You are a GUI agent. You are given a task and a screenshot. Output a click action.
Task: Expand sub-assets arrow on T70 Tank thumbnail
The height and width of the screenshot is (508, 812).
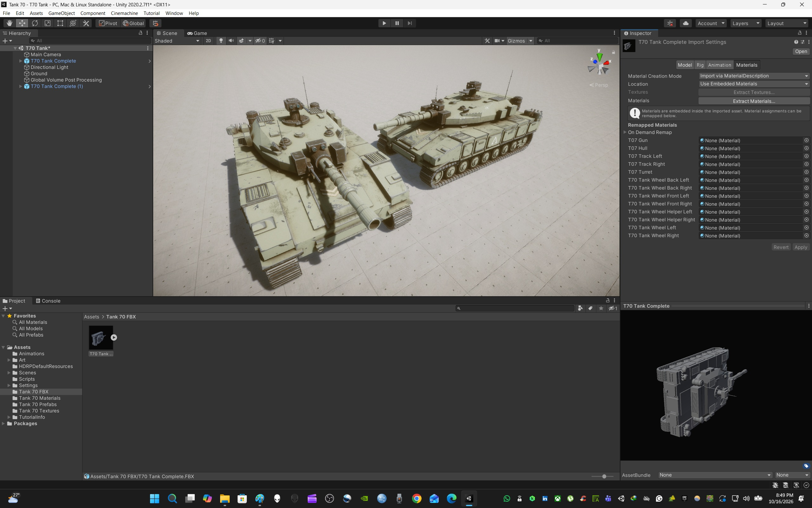[x=114, y=337]
